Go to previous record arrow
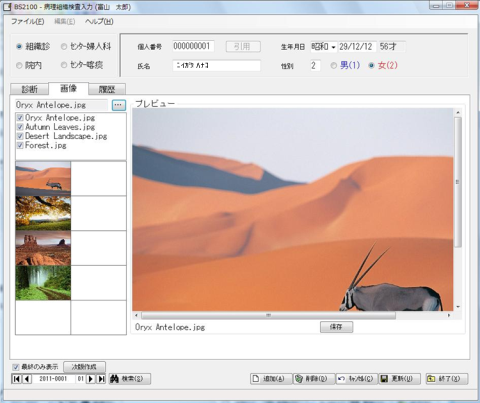 pyautogui.click(x=27, y=379)
